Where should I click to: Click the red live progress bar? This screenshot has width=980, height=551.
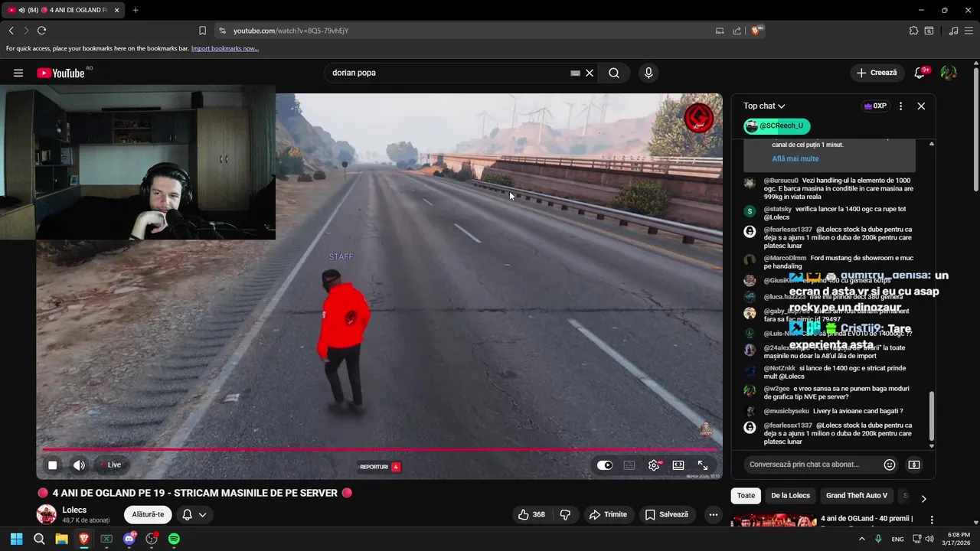380,450
